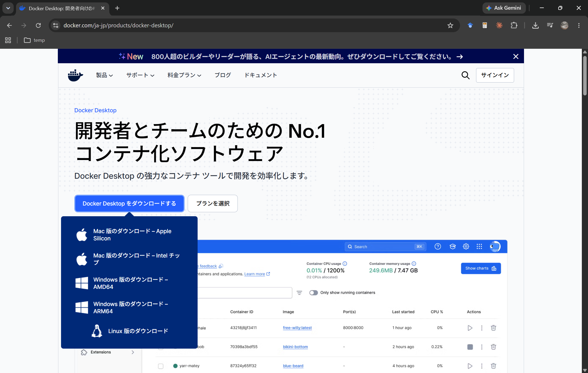Open more actions for free-willy row
The height and width of the screenshot is (373, 588).
tap(482, 328)
